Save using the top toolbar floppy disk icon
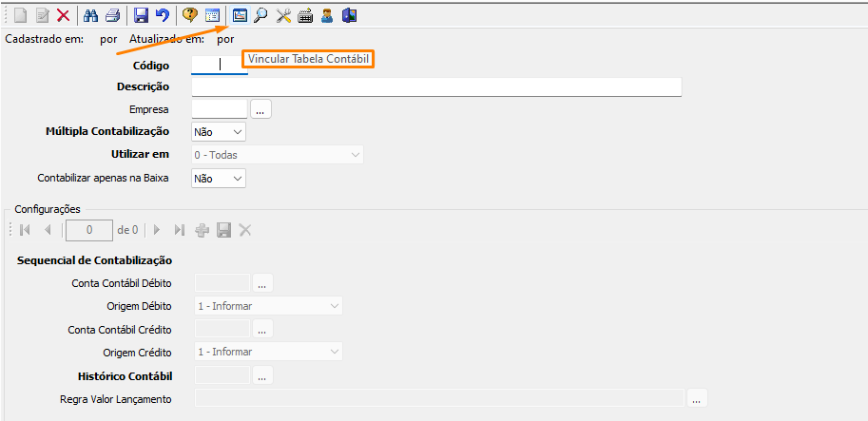This screenshot has height=421, width=868. pyautogui.click(x=141, y=16)
